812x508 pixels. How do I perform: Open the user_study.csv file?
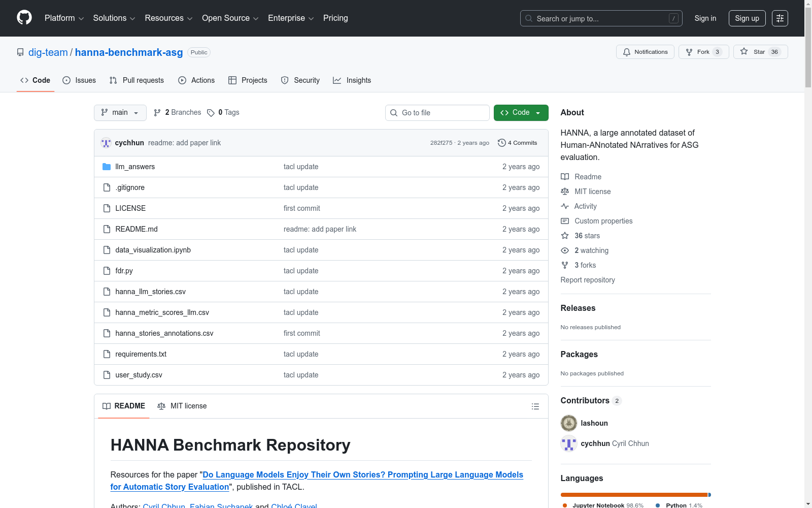[x=139, y=375]
